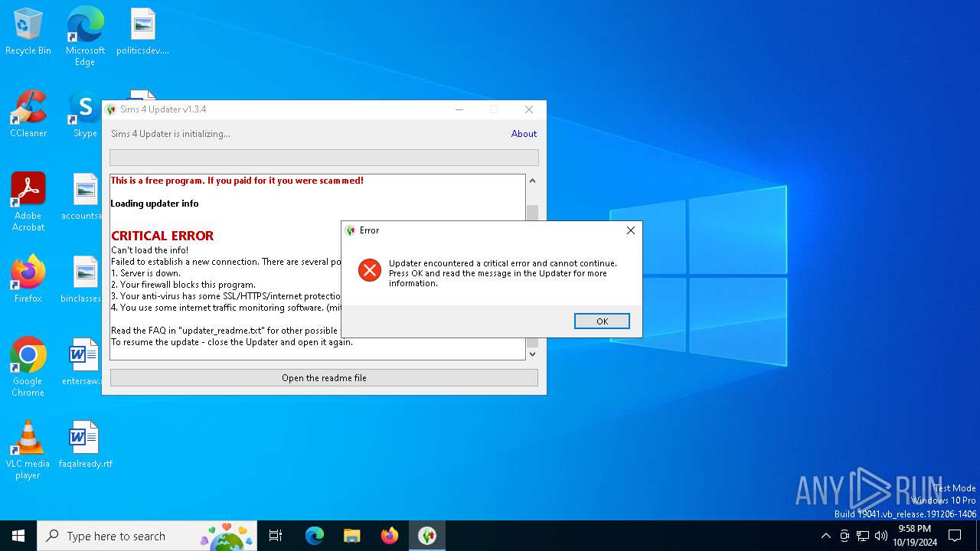This screenshot has width=980, height=551.
Task: Open the About link in Sims 4 Updater
Action: 524,134
